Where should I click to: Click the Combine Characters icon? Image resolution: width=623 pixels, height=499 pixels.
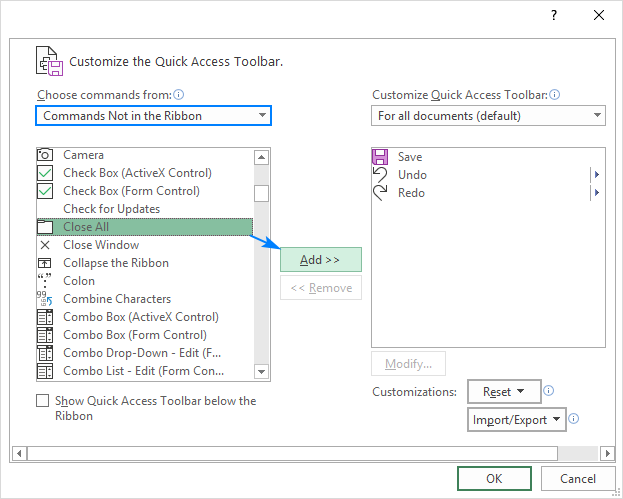click(45, 299)
